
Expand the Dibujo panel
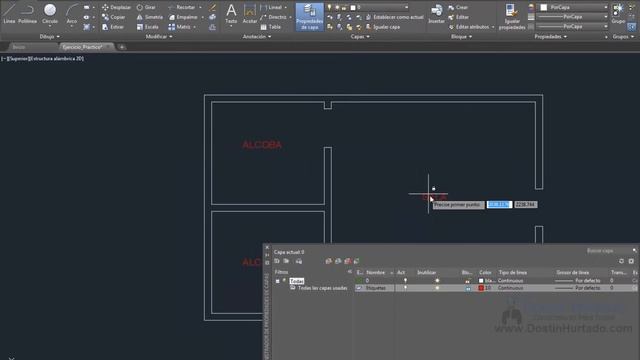click(49, 37)
